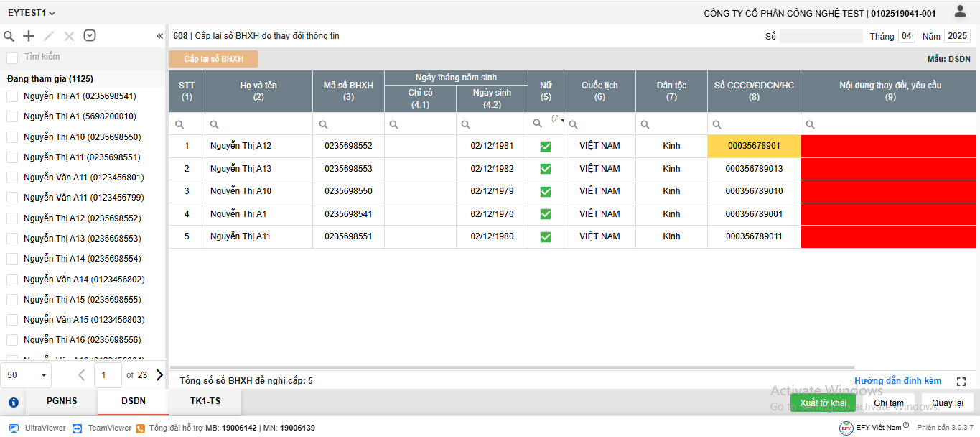This screenshot has width=980, height=437.
Task: Go to next page of employee list
Action: point(159,374)
